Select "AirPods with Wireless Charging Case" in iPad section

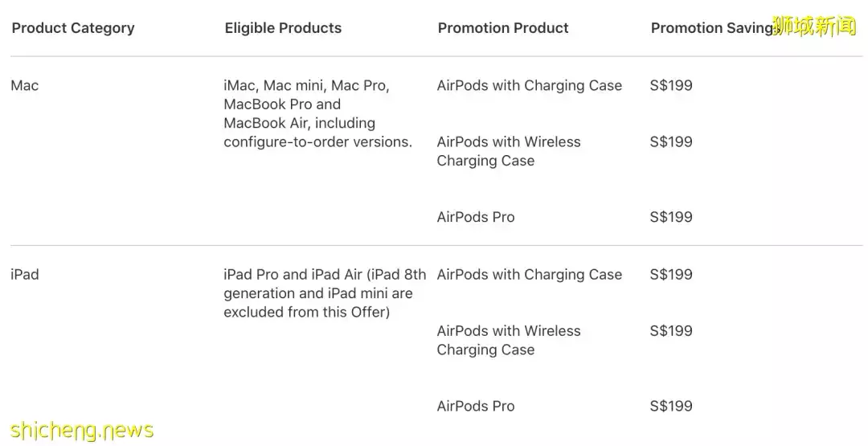coord(508,340)
